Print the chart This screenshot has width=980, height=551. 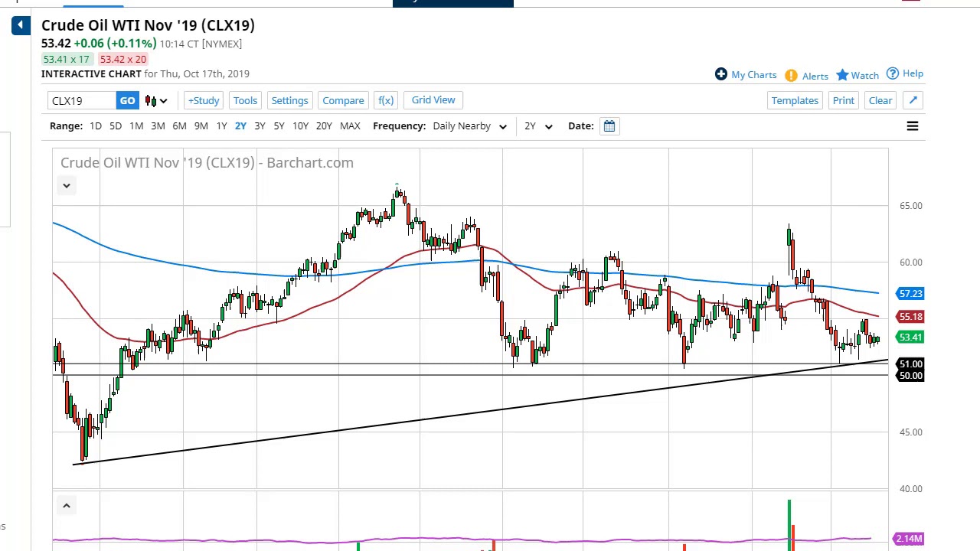pyautogui.click(x=843, y=100)
